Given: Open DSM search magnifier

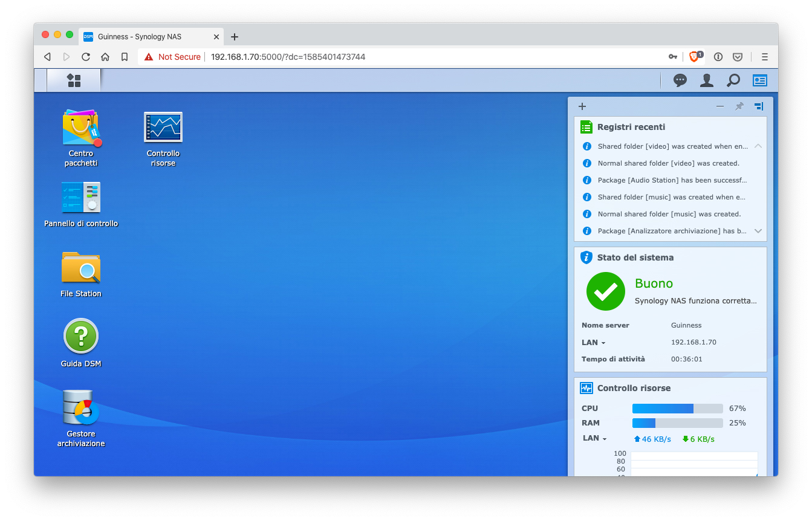Looking at the screenshot, I should (733, 80).
